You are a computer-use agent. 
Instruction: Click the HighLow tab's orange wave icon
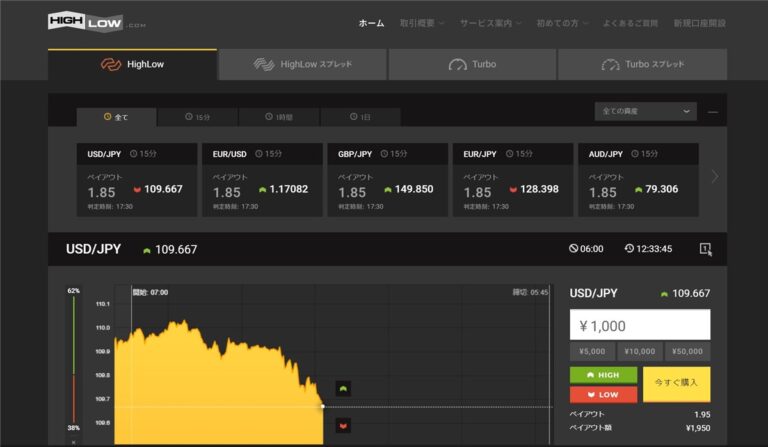111,64
